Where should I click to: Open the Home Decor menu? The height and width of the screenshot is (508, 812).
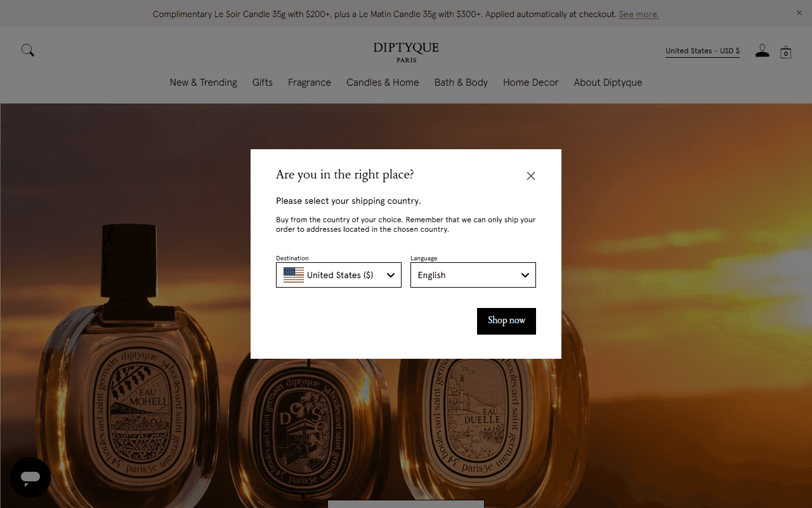click(531, 83)
